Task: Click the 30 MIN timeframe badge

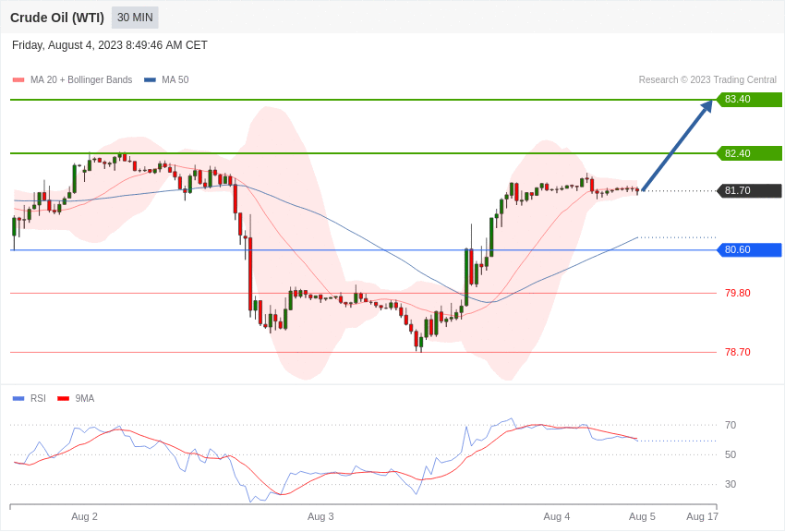Action: (x=135, y=18)
